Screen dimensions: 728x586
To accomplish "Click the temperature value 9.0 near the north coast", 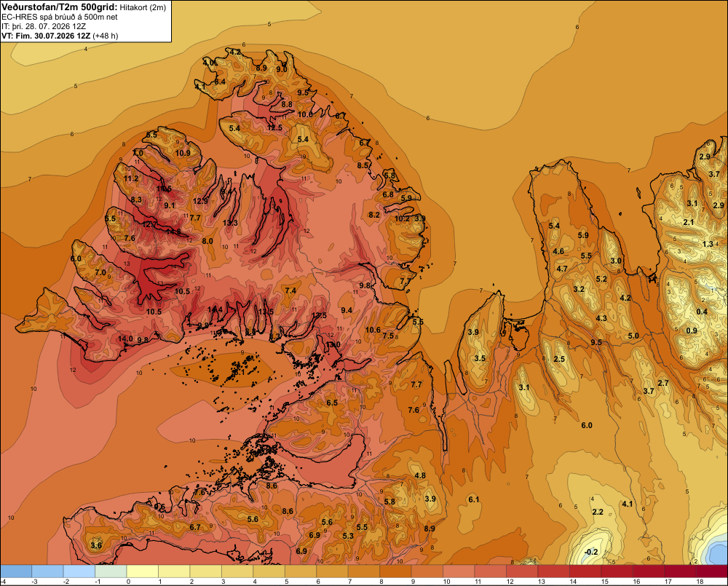I will pyautogui.click(x=281, y=70).
